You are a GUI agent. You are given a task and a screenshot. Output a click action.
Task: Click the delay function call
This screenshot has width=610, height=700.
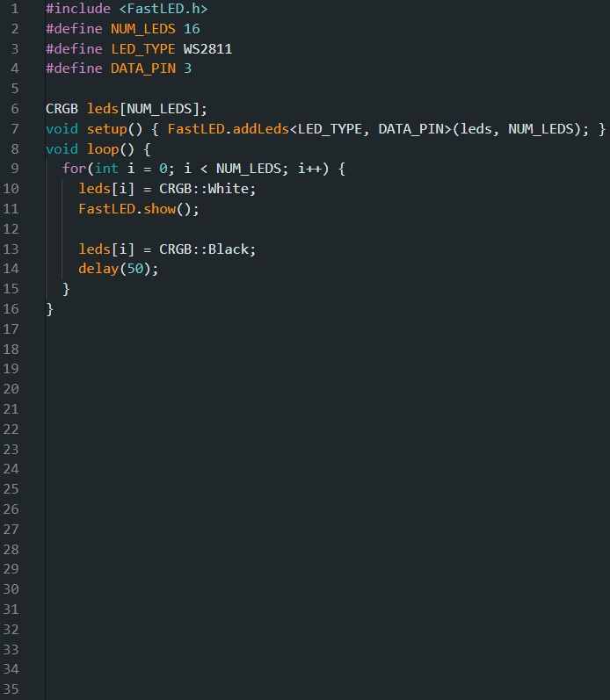(x=98, y=269)
